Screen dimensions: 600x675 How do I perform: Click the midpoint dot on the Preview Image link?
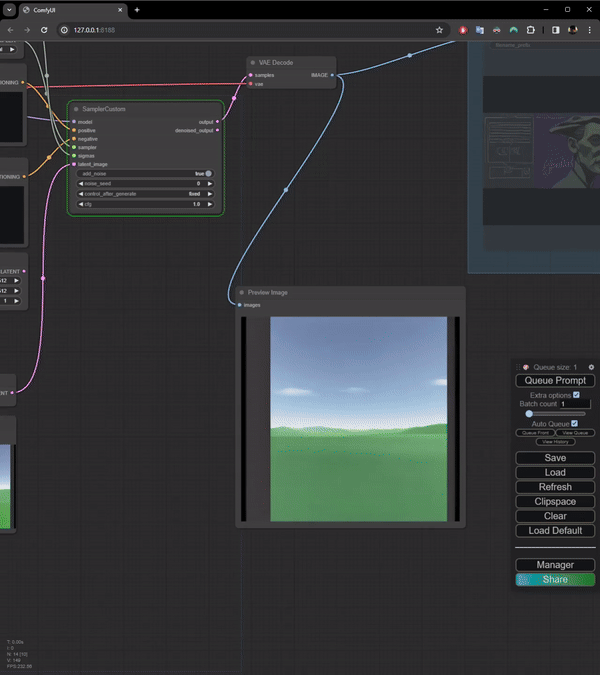pyautogui.click(x=286, y=189)
